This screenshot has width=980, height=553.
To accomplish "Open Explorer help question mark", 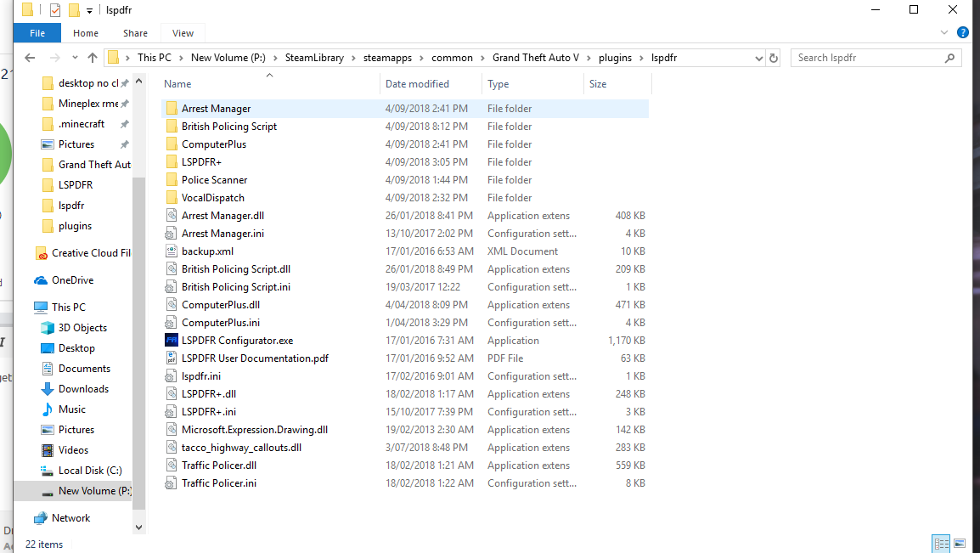I will coord(963,32).
